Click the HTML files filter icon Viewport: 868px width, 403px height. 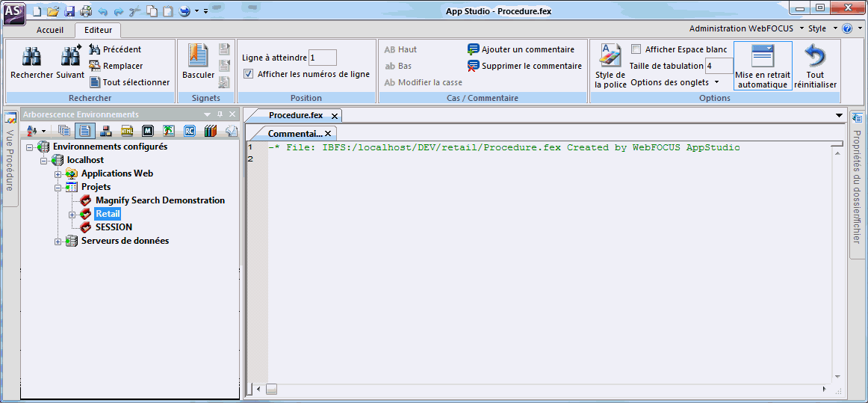(127, 131)
